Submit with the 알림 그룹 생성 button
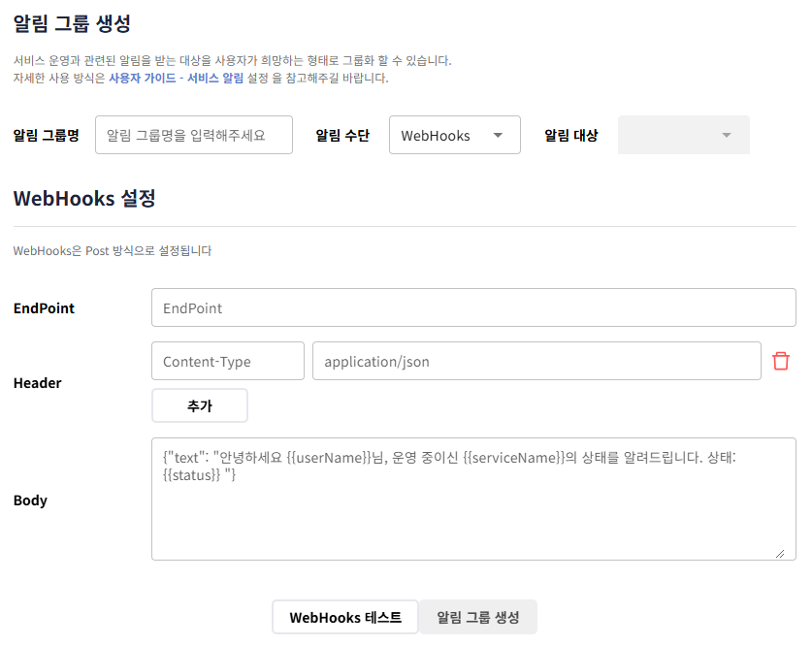The width and height of the screenshot is (812, 645). coord(477,617)
